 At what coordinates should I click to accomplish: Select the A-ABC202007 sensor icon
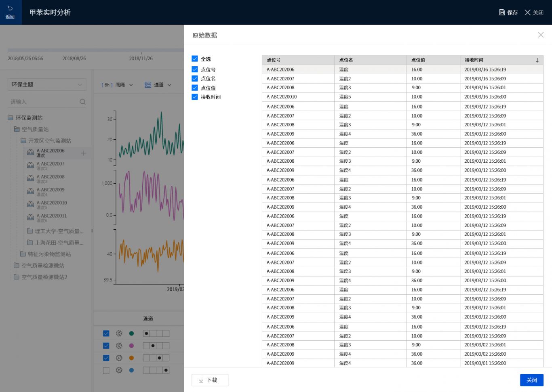(x=30, y=166)
